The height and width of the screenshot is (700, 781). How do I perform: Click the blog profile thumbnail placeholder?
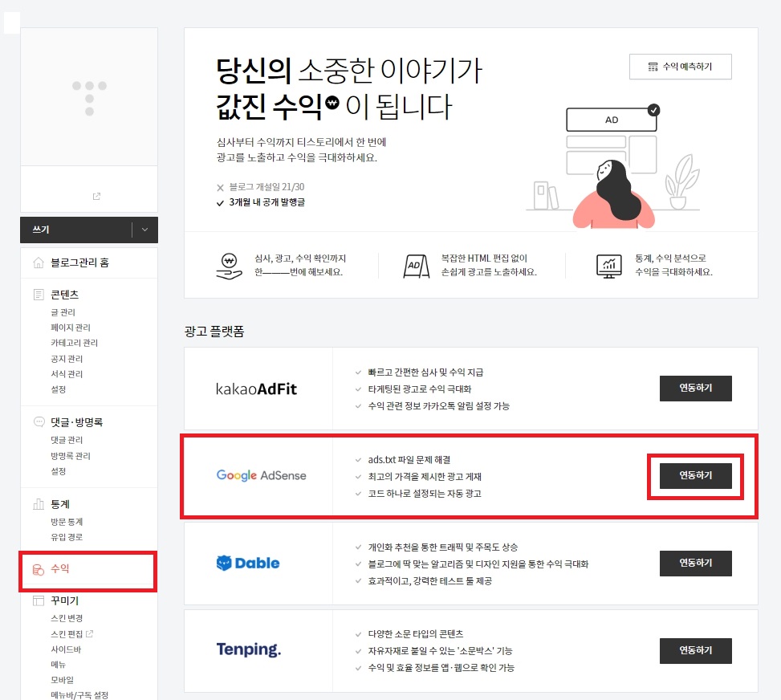tap(89, 97)
